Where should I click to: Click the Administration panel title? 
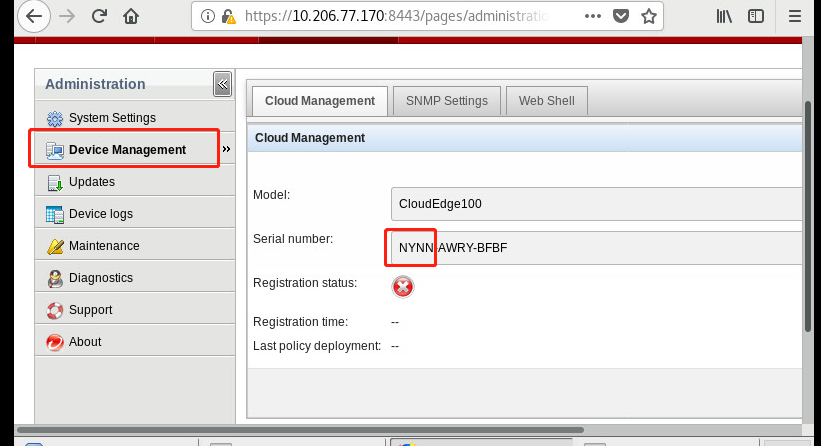[x=95, y=84]
